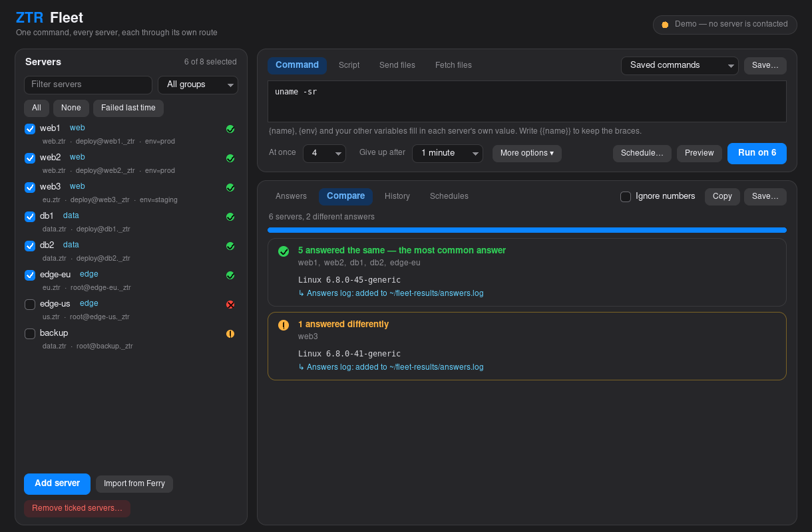Open the All groups dropdown
Viewport: 812px width, 532px height.
coord(198,85)
